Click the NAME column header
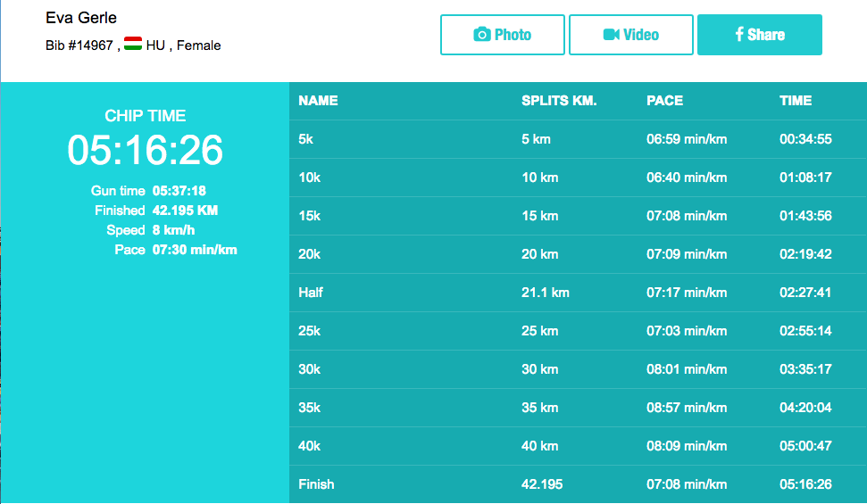The height and width of the screenshot is (504, 867). (x=318, y=101)
